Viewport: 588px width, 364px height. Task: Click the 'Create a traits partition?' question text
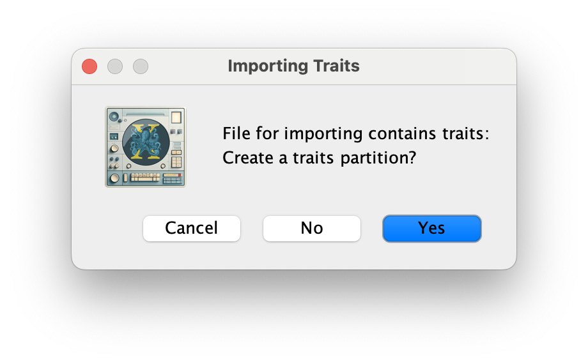320,158
